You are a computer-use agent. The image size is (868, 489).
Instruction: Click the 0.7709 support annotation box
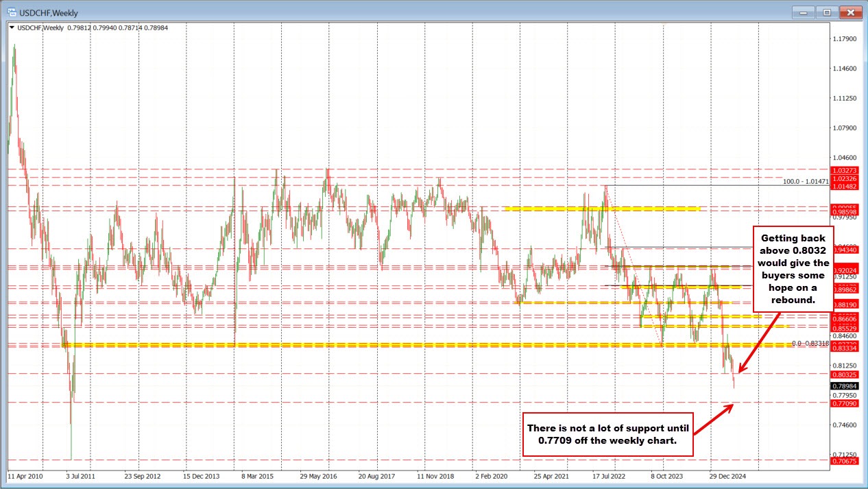coord(609,433)
